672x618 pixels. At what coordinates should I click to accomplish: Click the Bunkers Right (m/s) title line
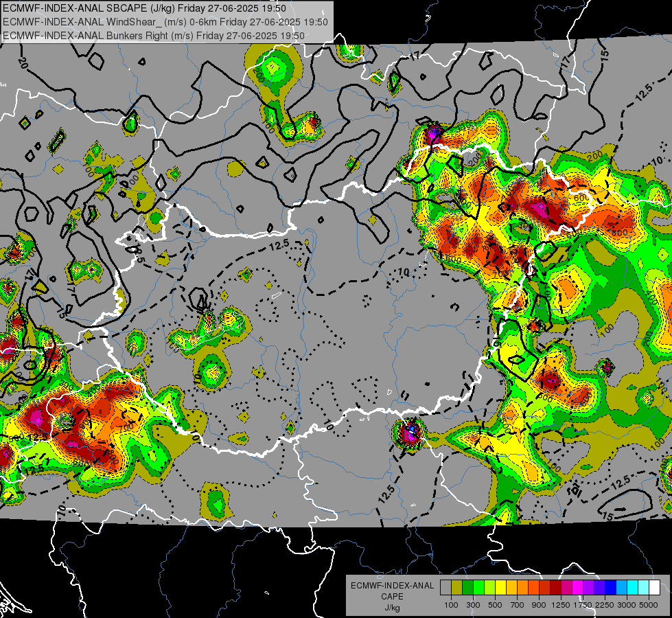154,36
